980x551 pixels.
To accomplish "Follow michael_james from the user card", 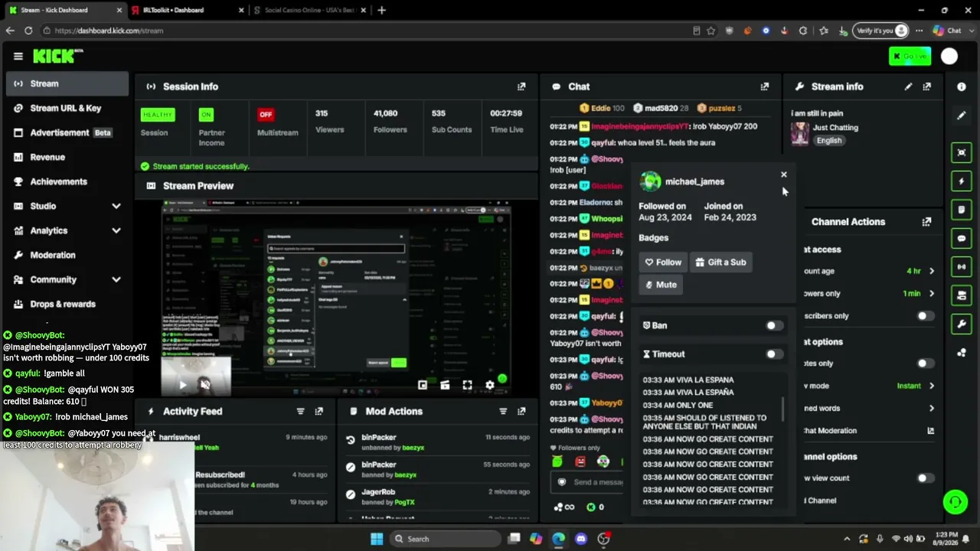I will click(x=663, y=262).
